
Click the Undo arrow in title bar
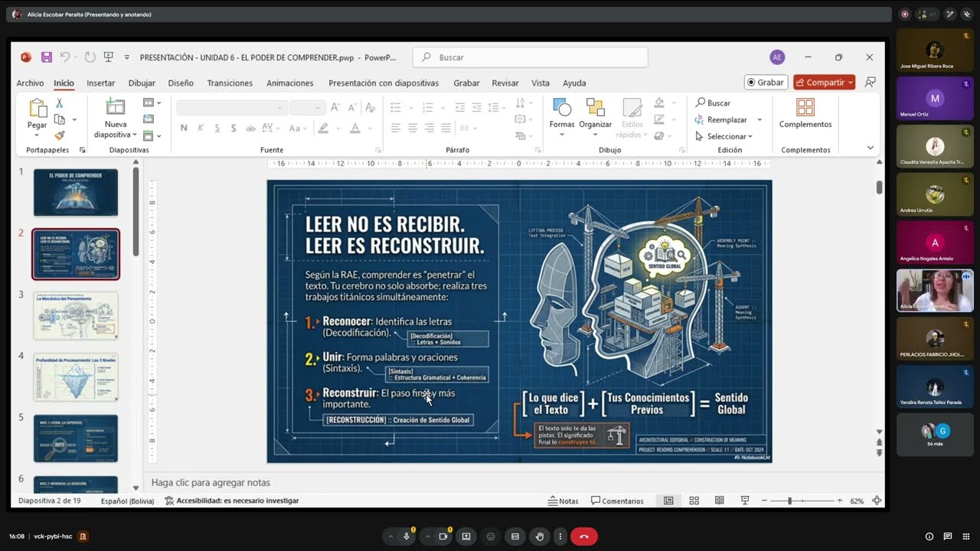pos(66,57)
